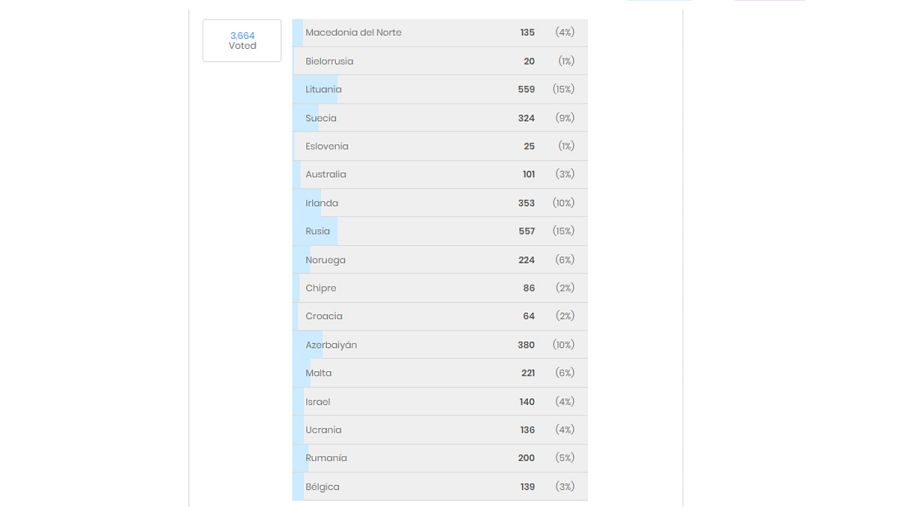The image size is (900, 507).
Task: Select the Macedonia del Norte poll row
Action: click(x=440, y=33)
